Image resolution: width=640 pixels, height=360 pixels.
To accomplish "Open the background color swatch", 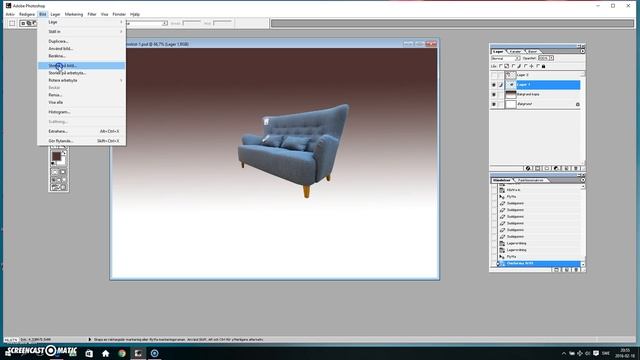I will (x=63, y=162).
